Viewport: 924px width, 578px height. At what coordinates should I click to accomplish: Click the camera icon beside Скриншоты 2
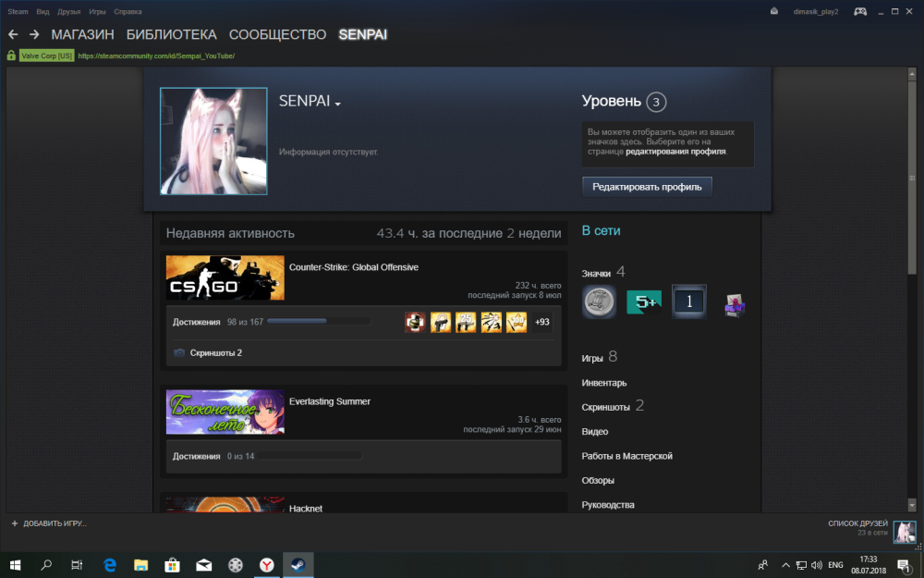(179, 352)
